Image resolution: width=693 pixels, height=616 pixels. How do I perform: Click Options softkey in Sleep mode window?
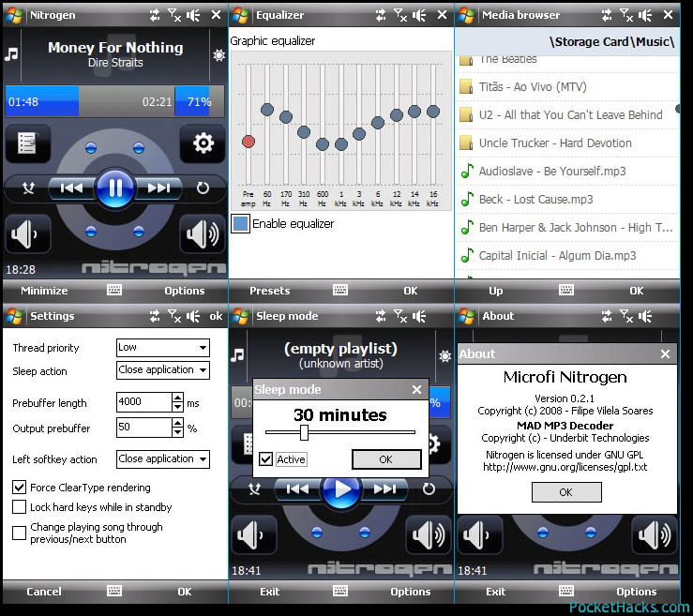pyautogui.click(x=411, y=592)
